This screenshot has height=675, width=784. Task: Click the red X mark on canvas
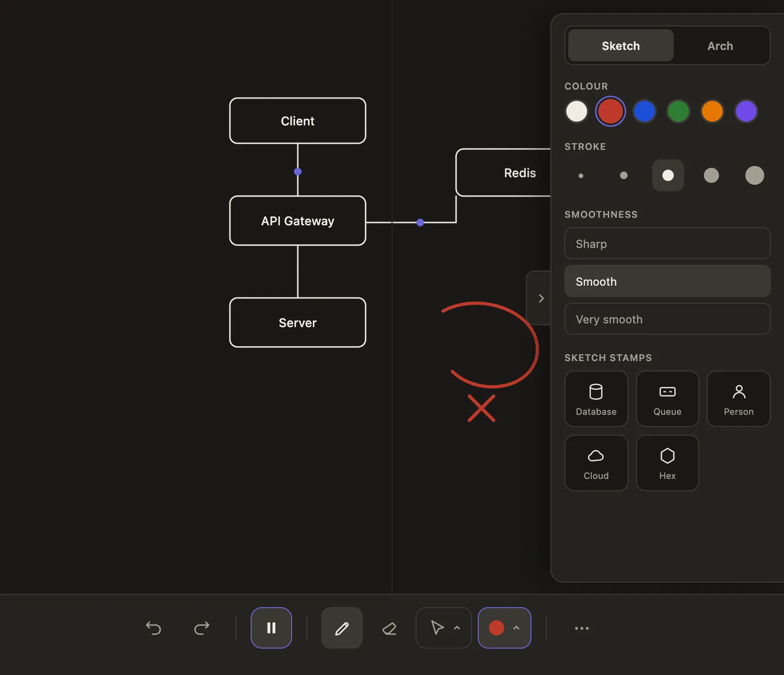[x=482, y=408]
